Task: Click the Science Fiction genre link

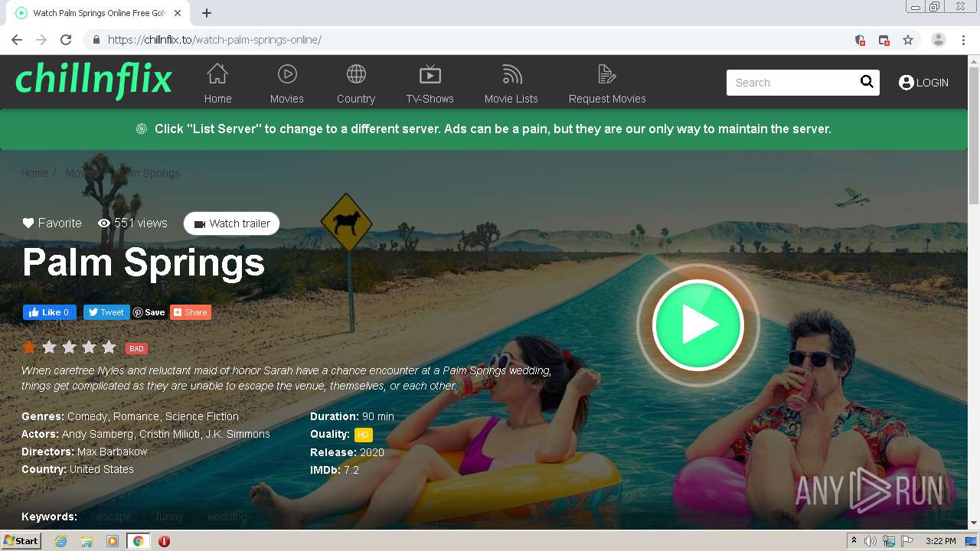Action: tap(202, 416)
